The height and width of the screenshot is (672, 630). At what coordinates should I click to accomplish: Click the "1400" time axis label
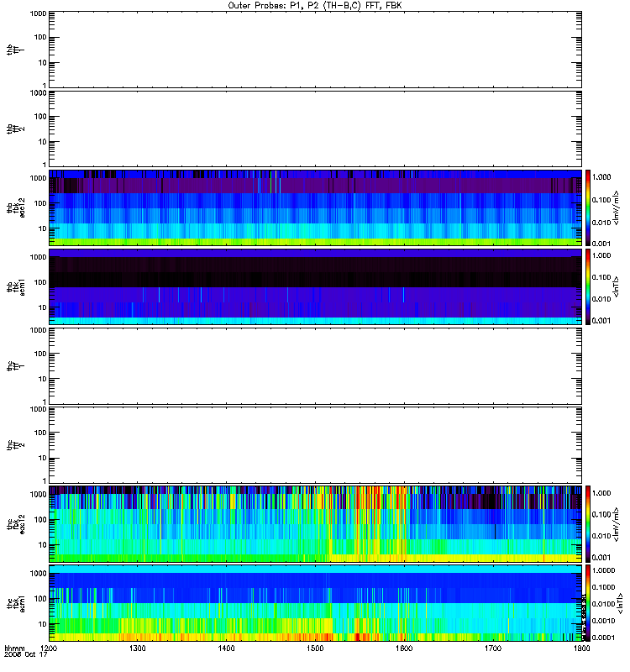click(x=226, y=648)
